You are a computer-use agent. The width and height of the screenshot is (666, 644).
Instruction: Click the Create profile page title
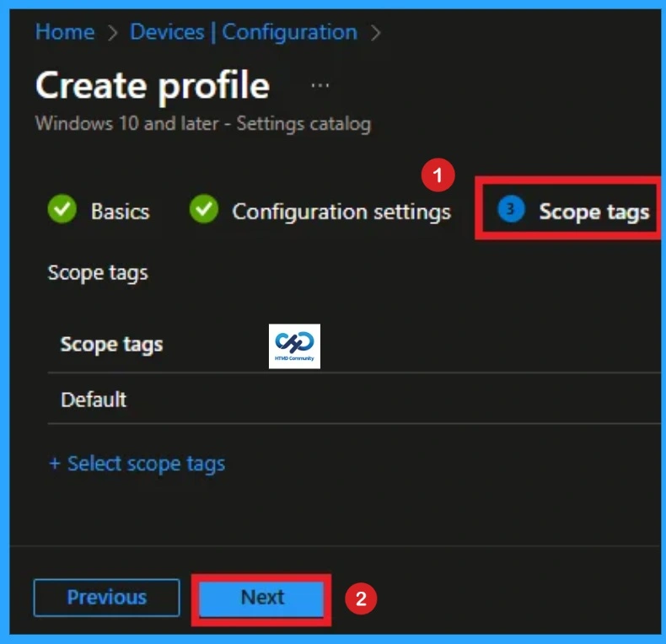click(153, 86)
